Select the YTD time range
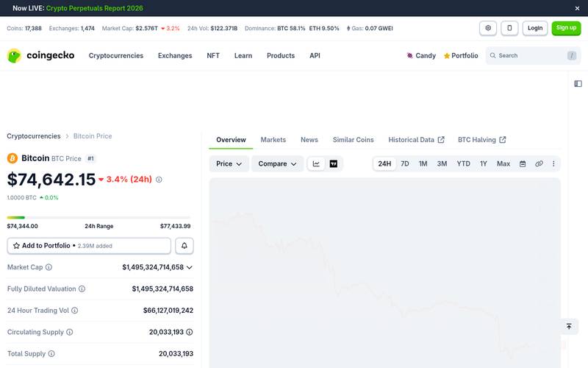Image resolution: width=588 pixels, height=368 pixels. pos(463,163)
